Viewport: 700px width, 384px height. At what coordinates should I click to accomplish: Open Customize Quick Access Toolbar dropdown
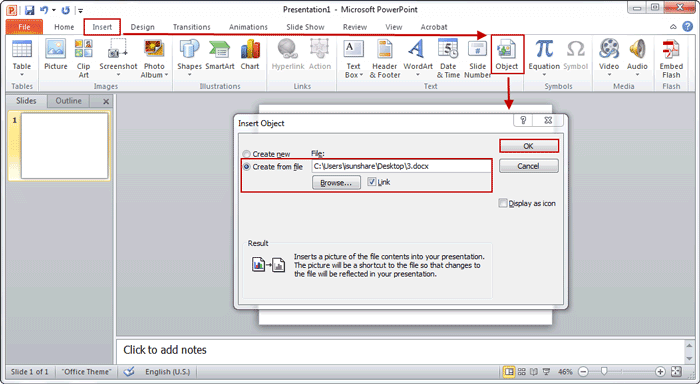(80, 10)
